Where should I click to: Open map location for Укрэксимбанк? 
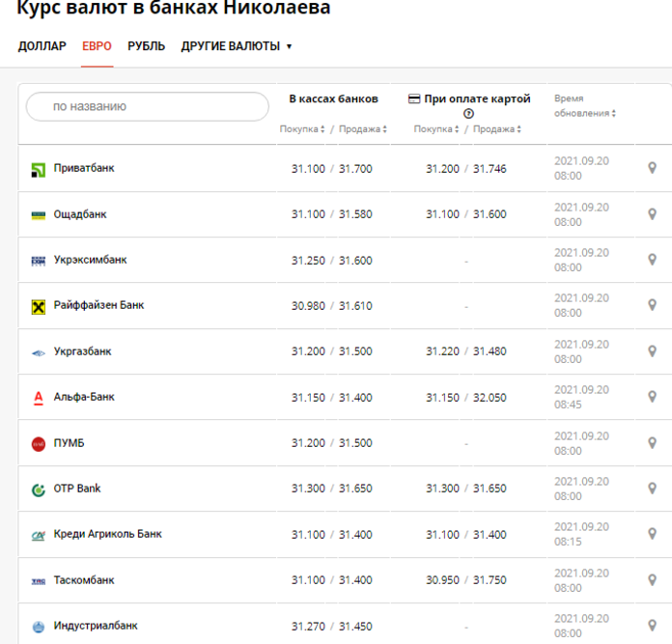point(652,260)
